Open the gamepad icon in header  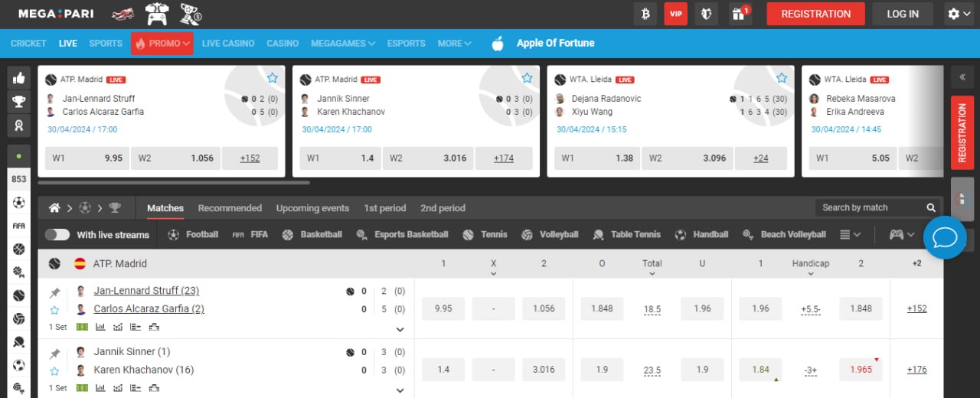[156, 14]
